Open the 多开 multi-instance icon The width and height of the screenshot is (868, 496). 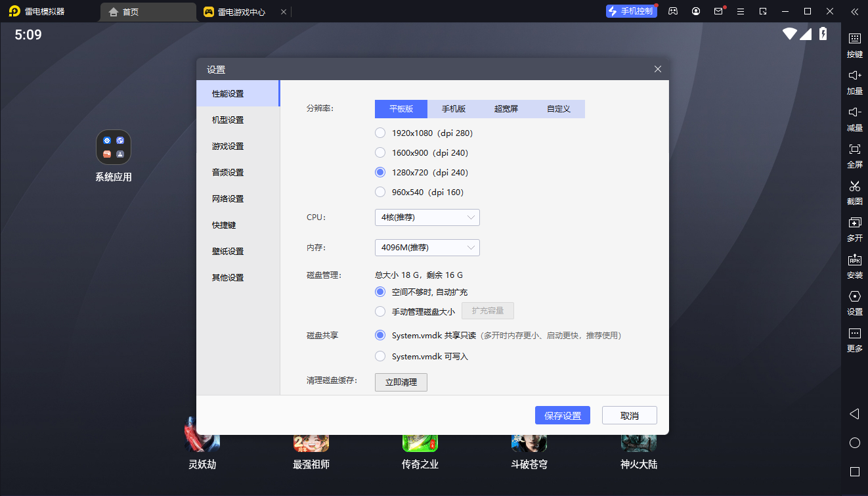[x=854, y=223]
